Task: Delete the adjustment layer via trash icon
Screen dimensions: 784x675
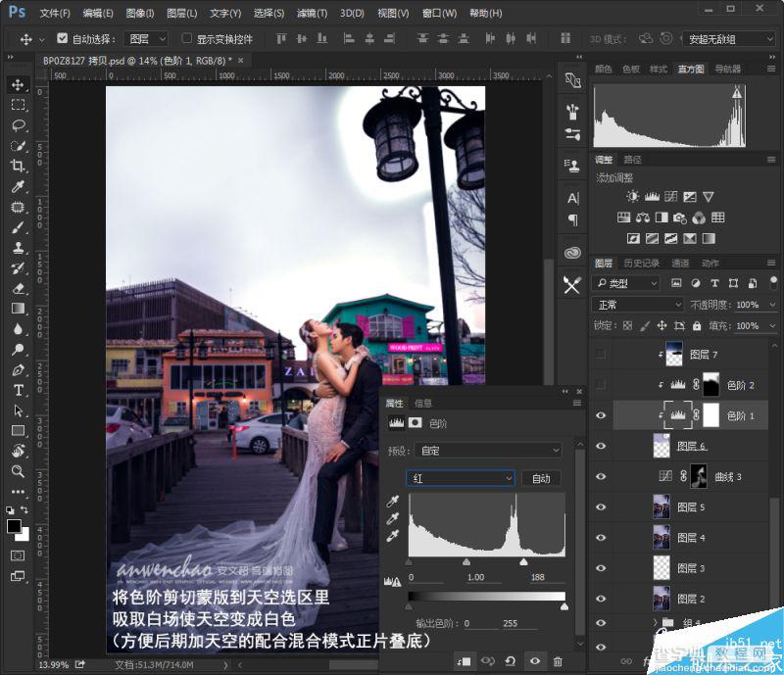Action: 558,661
